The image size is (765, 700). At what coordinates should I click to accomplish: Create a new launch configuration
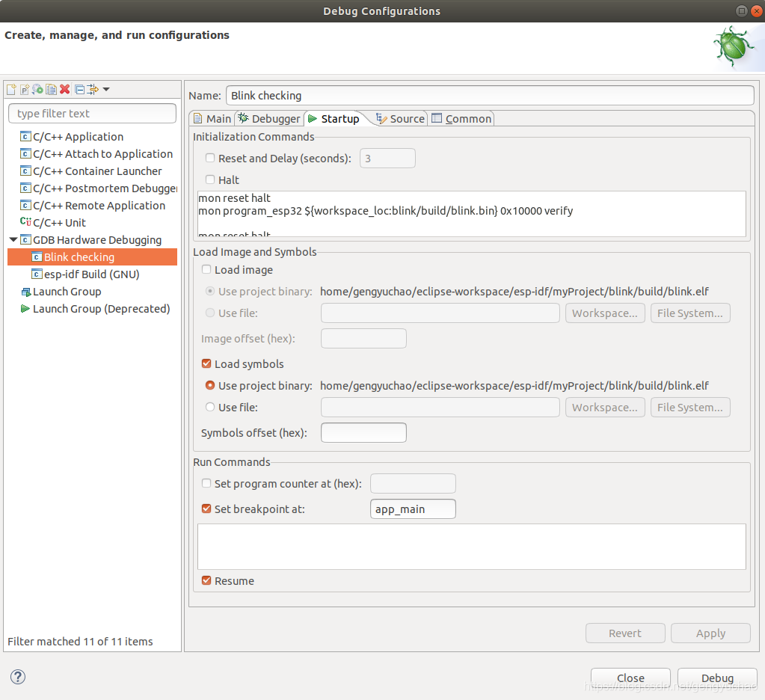point(11,89)
